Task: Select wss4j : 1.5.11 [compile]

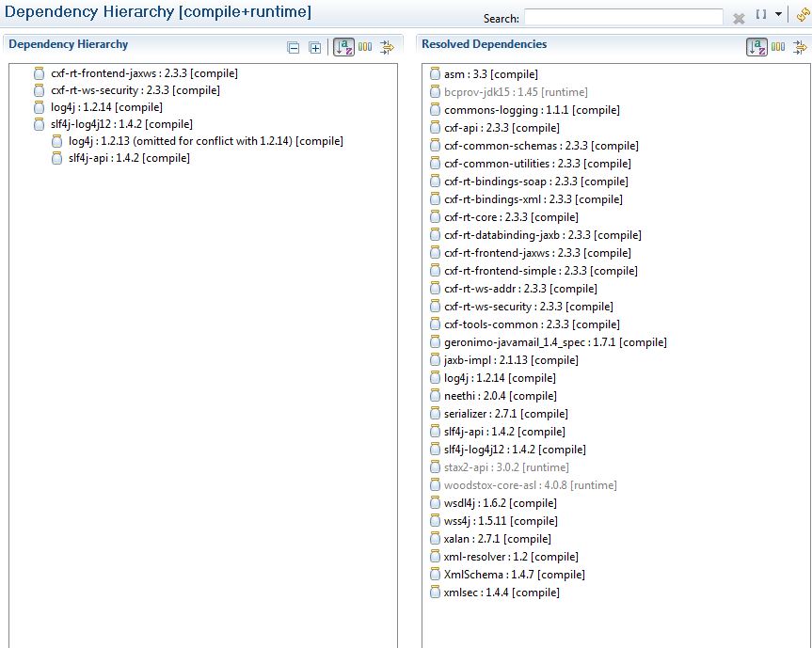Action: pos(501,521)
